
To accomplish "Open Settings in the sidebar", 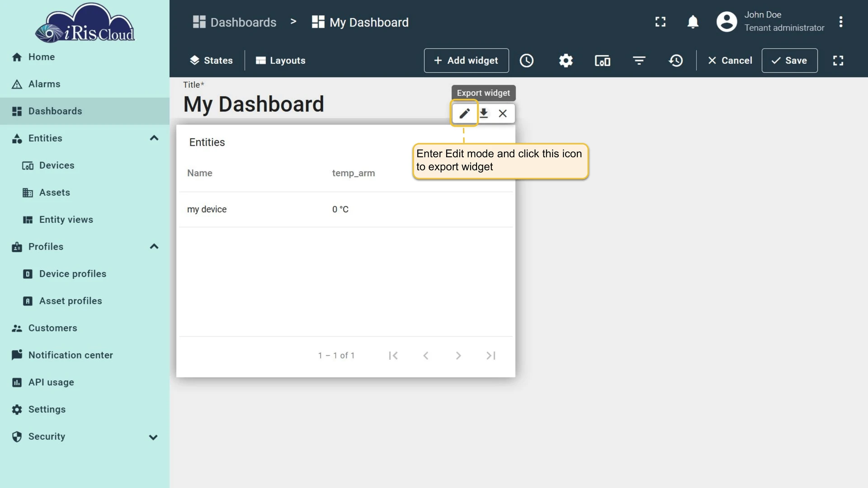I will click(x=85, y=409).
